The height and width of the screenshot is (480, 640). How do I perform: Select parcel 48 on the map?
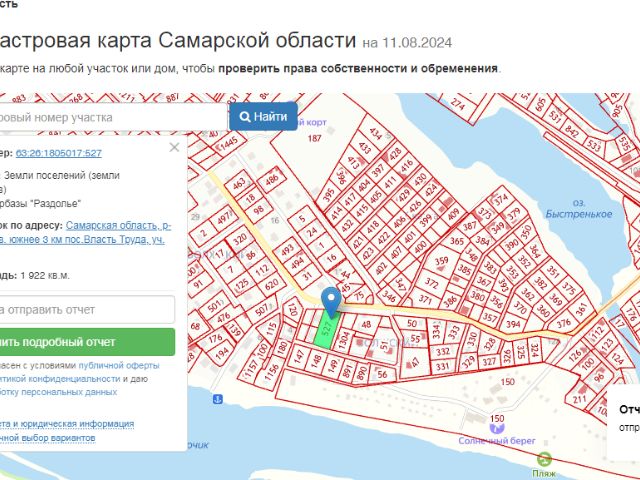tap(367, 324)
